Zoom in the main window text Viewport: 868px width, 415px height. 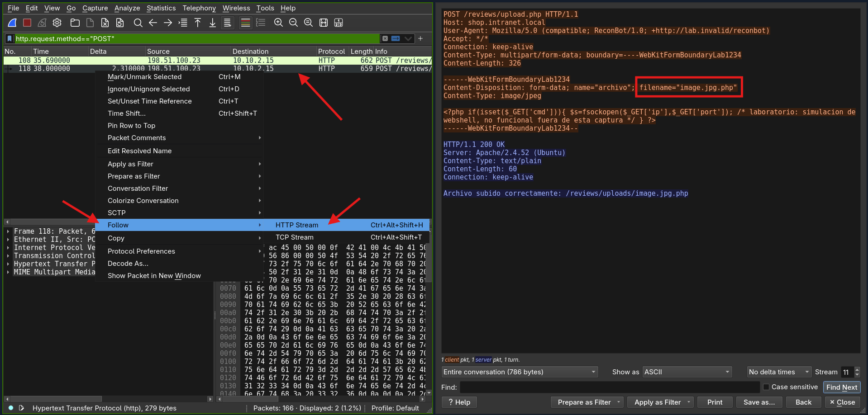(x=279, y=23)
